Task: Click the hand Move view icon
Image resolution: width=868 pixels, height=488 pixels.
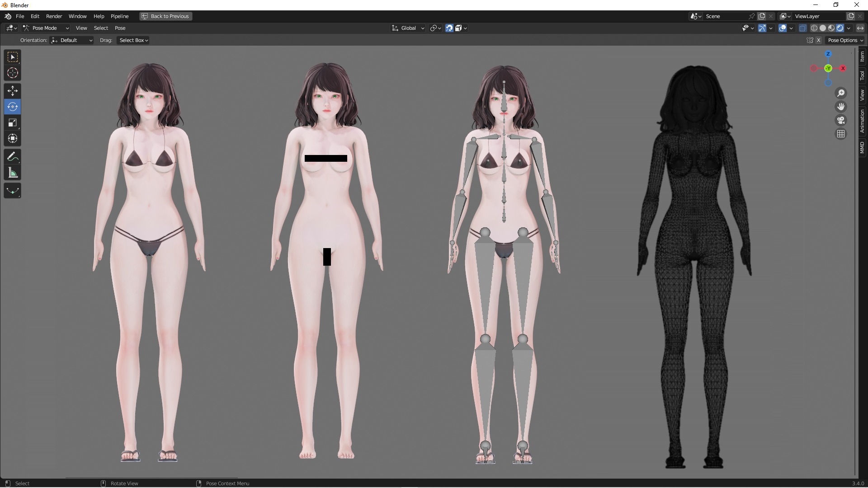Action: click(841, 107)
